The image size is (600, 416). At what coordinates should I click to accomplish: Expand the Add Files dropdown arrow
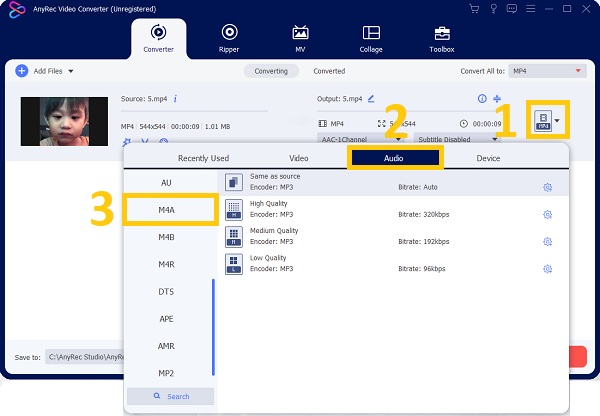pos(71,71)
